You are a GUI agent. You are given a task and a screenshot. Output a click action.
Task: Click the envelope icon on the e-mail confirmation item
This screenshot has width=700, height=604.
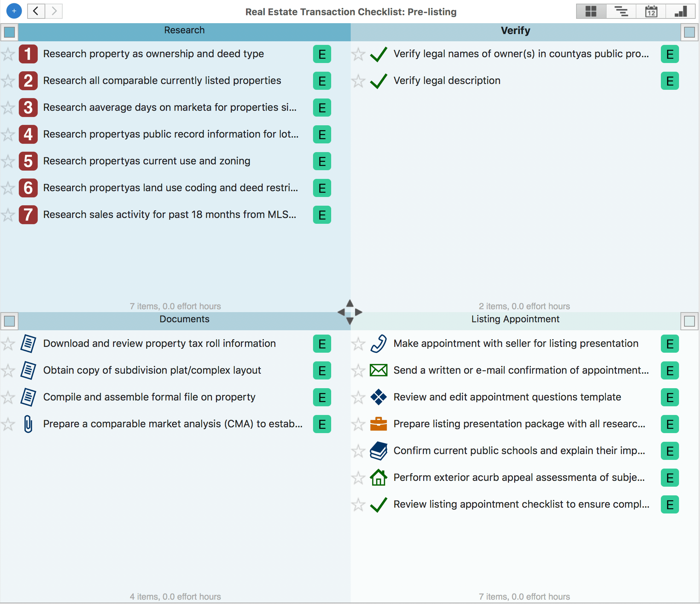point(378,370)
